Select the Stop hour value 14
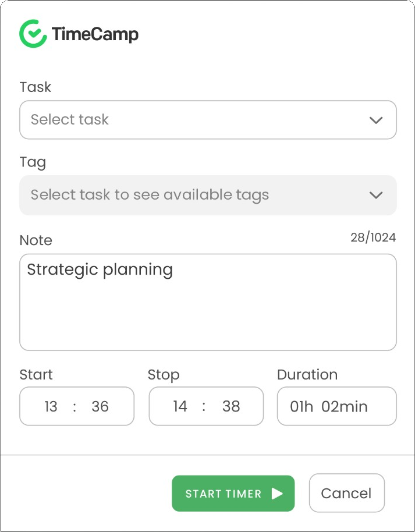Screen dimensions: 415x532 (180, 406)
